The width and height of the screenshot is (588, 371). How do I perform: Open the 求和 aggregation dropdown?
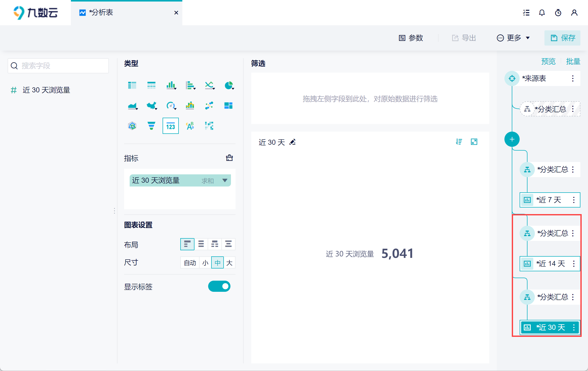[225, 180]
